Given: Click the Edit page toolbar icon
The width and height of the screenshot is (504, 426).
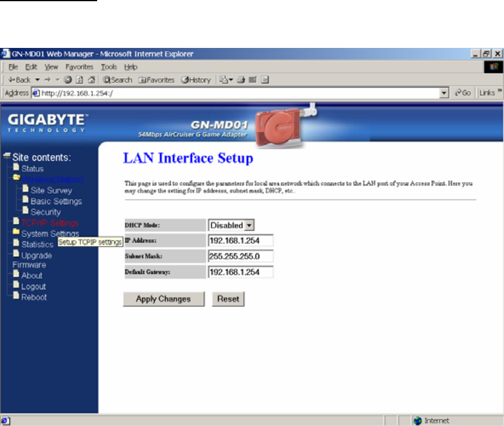Looking at the screenshot, I should tap(253, 80).
